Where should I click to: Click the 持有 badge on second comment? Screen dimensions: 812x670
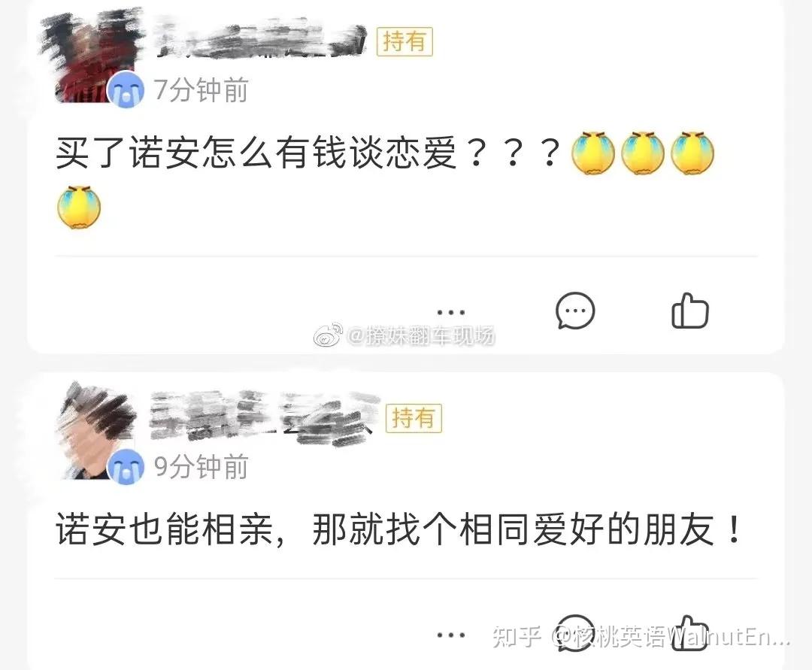pyautogui.click(x=414, y=418)
